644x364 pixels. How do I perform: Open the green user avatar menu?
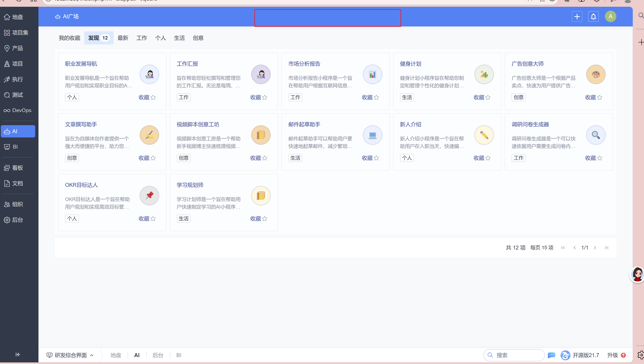[x=610, y=17]
